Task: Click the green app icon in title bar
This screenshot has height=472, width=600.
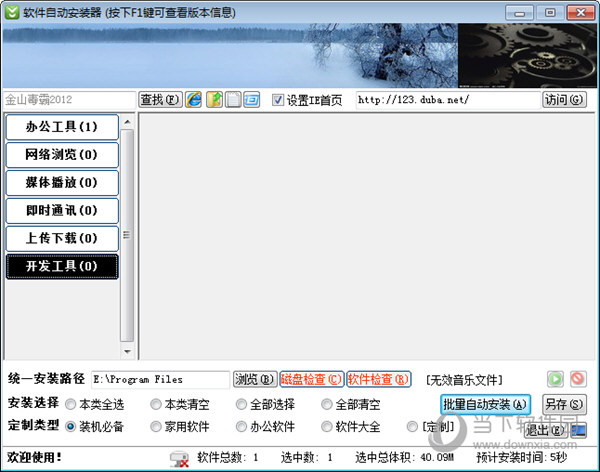Action: pyautogui.click(x=12, y=12)
